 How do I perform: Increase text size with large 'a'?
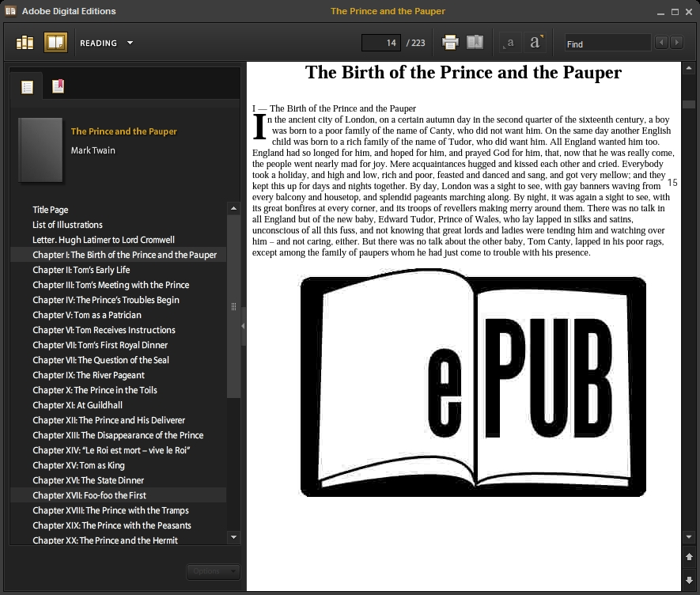point(535,43)
